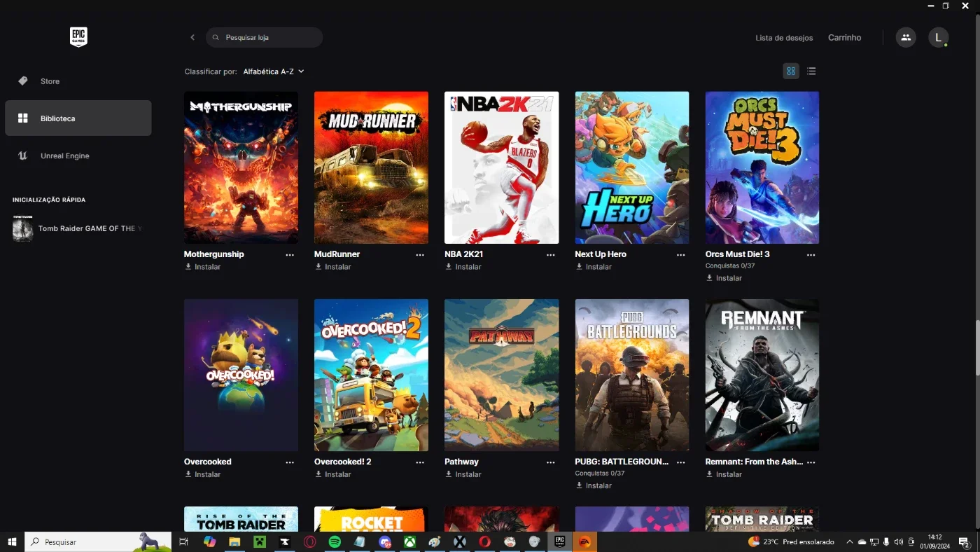The width and height of the screenshot is (980, 552).
Task: Open the green Xbox app on the taskbar
Action: [409, 541]
